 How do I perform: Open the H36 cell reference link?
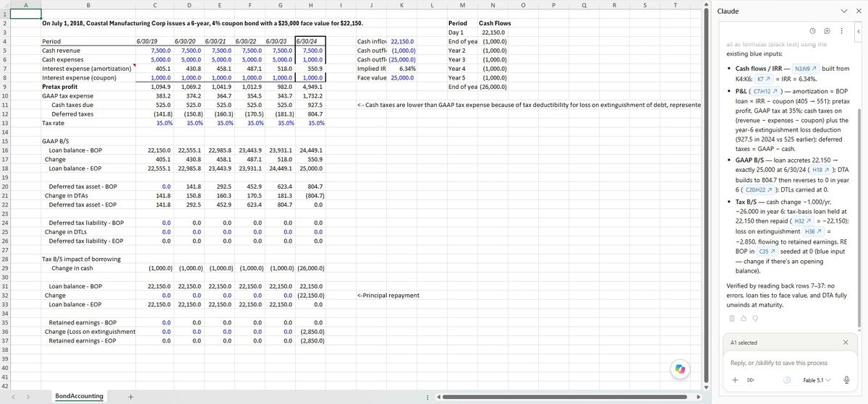click(813, 231)
